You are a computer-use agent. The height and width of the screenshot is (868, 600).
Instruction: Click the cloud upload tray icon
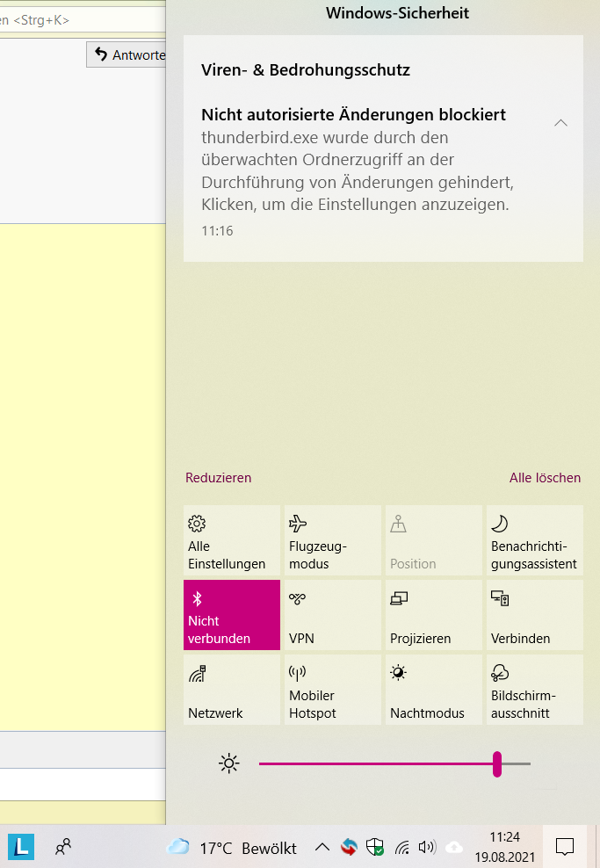[x=454, y=847]
